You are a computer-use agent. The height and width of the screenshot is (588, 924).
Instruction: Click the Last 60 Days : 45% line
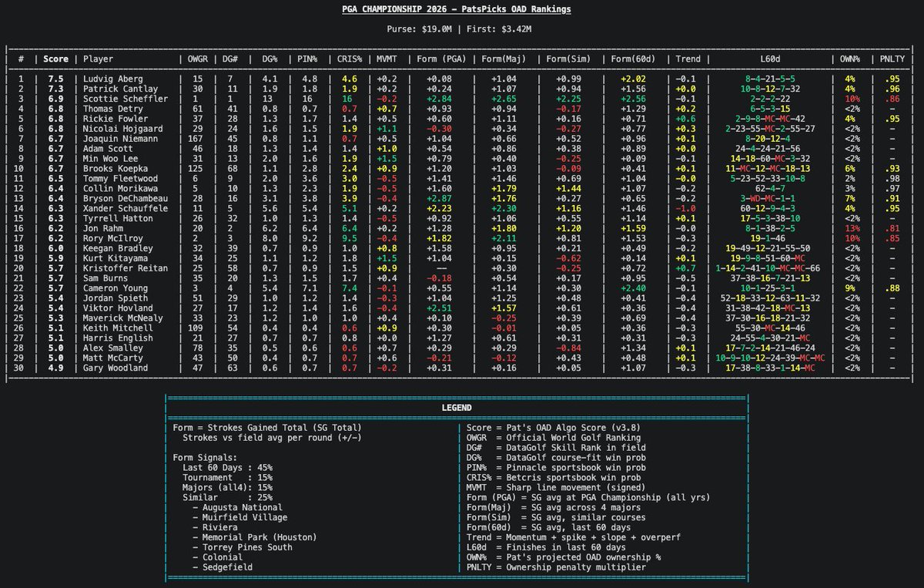[x=226, y=467]
